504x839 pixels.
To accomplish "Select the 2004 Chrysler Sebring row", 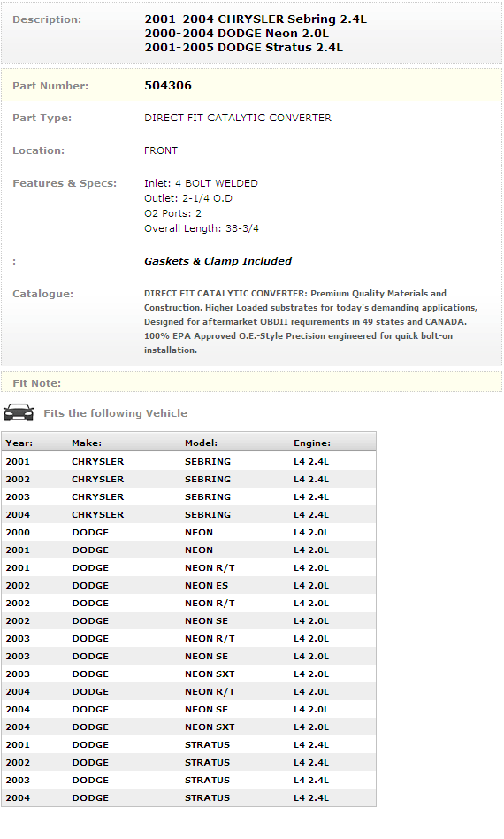I will pos(188,514).
